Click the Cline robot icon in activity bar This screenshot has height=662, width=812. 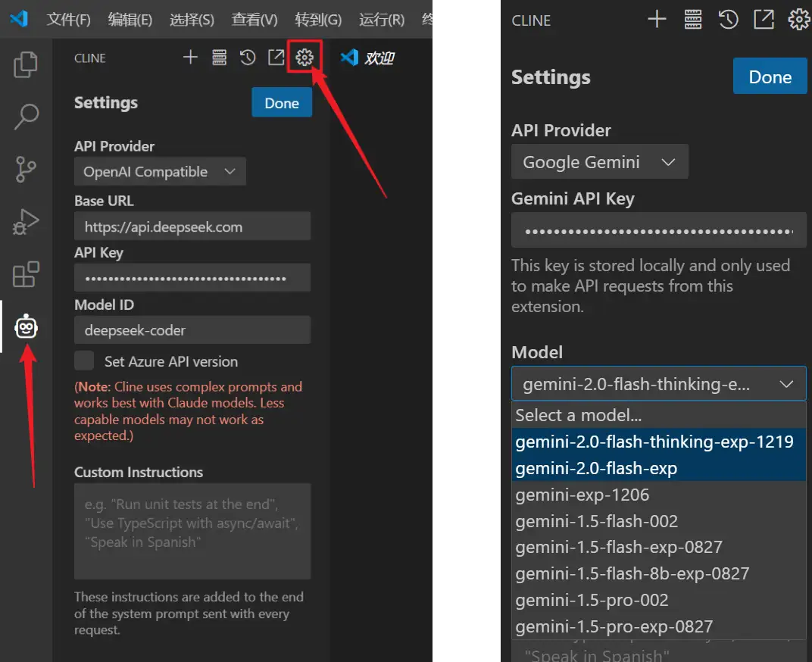(27, 326)
